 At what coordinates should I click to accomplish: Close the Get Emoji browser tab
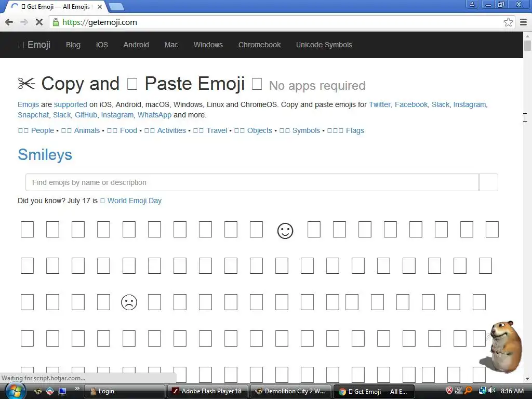99,6
